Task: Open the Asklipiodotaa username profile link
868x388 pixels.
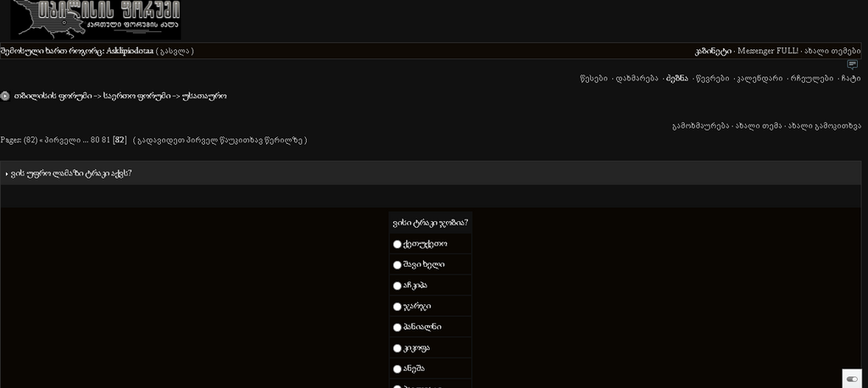Action: tap(130, 51)
